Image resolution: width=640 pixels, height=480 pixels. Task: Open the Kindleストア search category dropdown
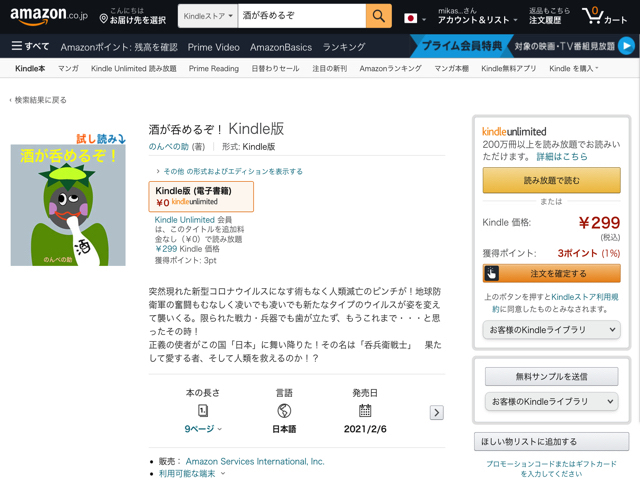click(209, 16)
